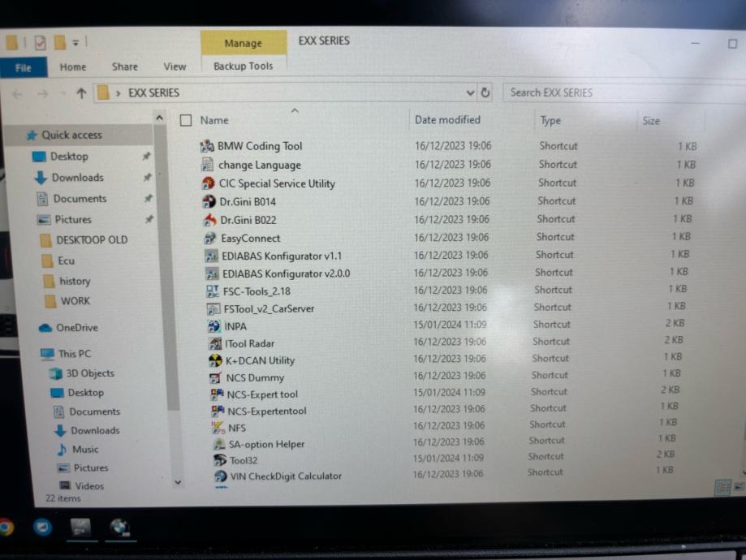Select OneDrive in navigation pane

(76, 328)
